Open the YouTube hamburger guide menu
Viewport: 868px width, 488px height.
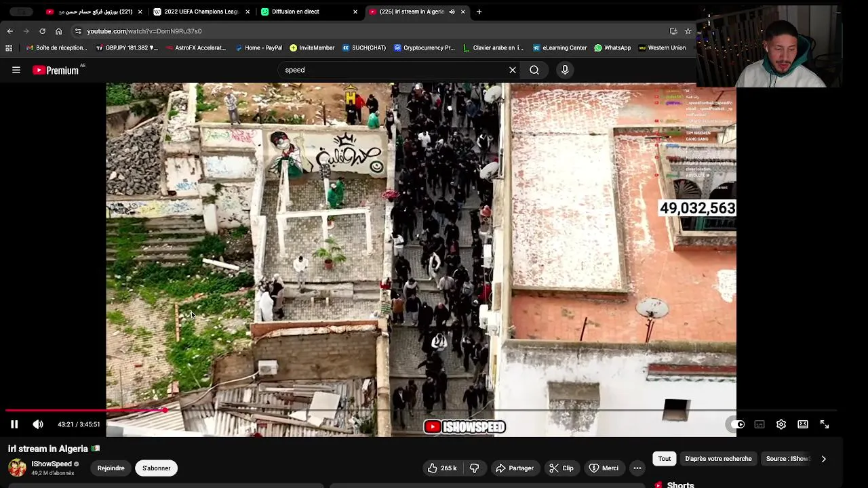click(x=16, y=70)
